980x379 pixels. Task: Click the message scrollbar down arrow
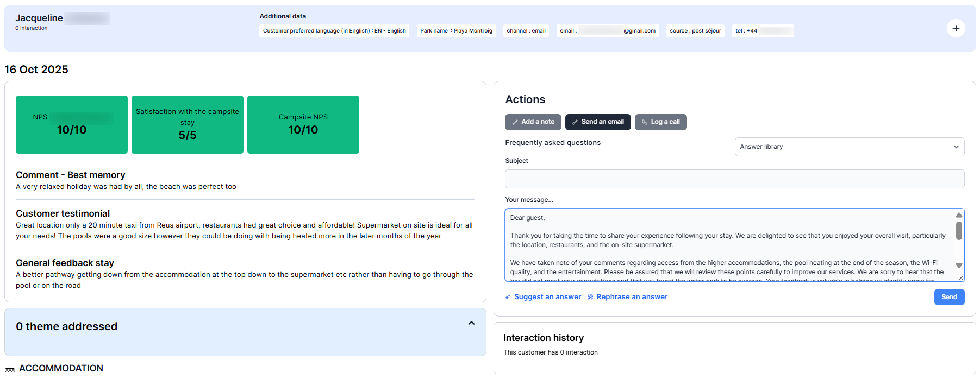click(959, 266)
